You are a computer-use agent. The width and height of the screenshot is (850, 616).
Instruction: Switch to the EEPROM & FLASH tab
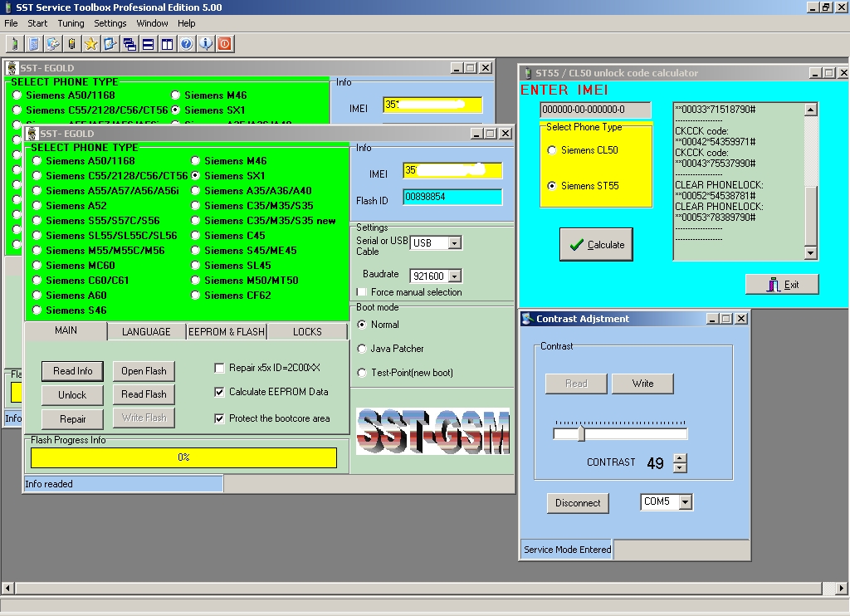[x=226, y=332]
